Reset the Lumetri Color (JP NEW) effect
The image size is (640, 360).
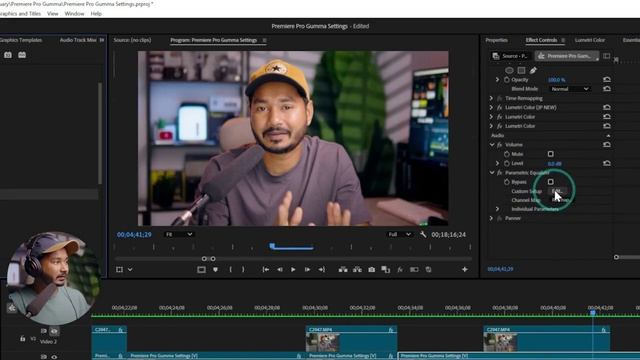[607, 107]
